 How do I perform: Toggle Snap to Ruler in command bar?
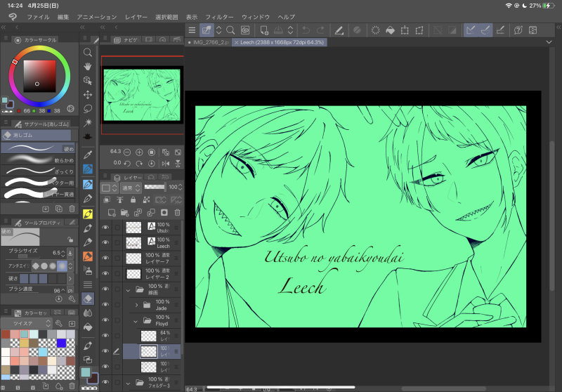tap(471, 30)
